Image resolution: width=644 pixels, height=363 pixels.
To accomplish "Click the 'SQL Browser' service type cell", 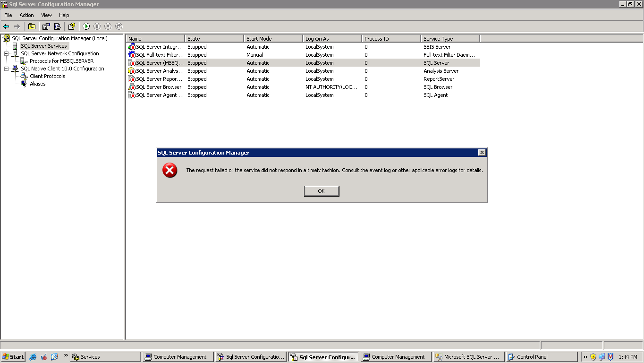I will click(438, 87).
